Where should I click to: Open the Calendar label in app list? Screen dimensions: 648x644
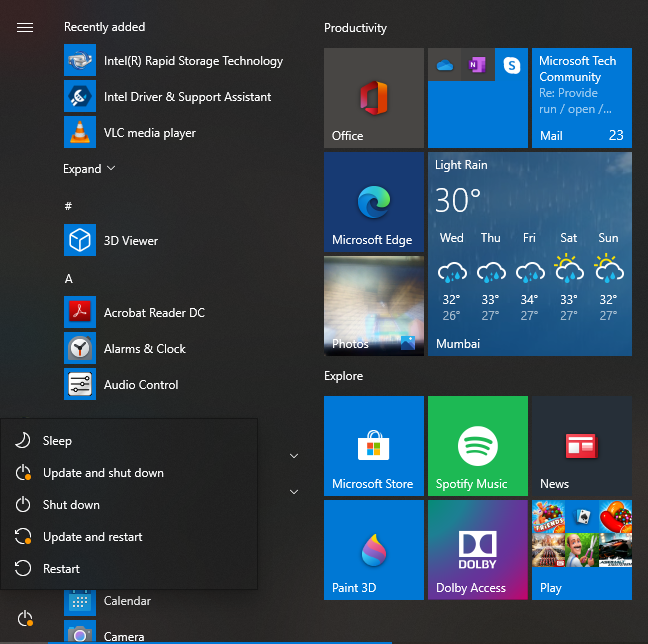127,601
